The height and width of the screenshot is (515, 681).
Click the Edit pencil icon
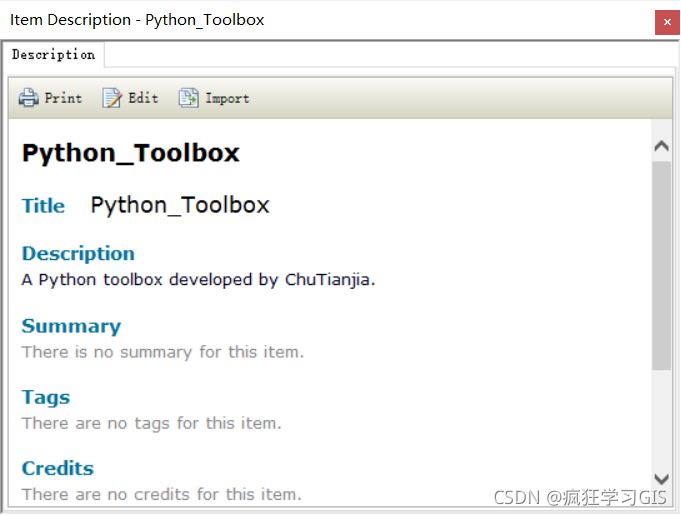click(112, 98)
